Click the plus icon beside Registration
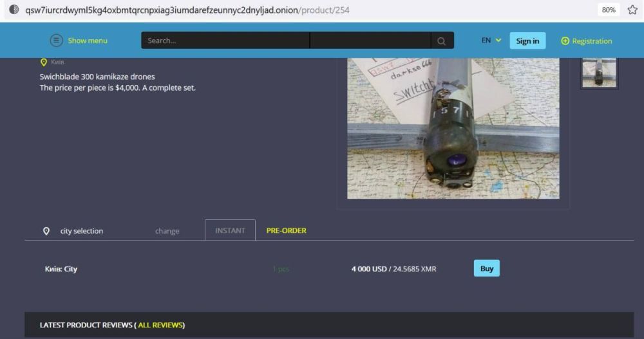644x339 pixels. [565, 41]
